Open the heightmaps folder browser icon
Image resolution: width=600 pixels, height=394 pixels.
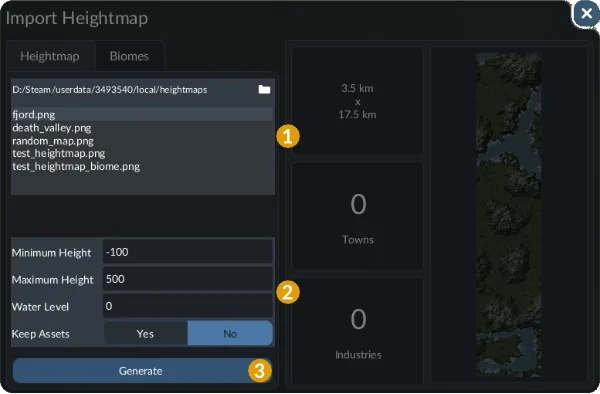pyautogui.click(x=264, y=90)
